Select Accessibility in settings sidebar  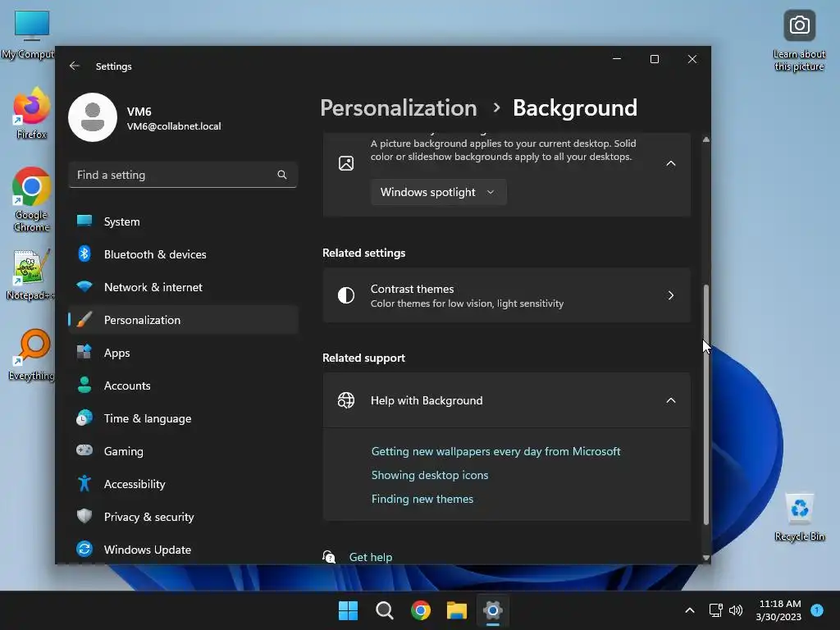[x=183, y=484]
